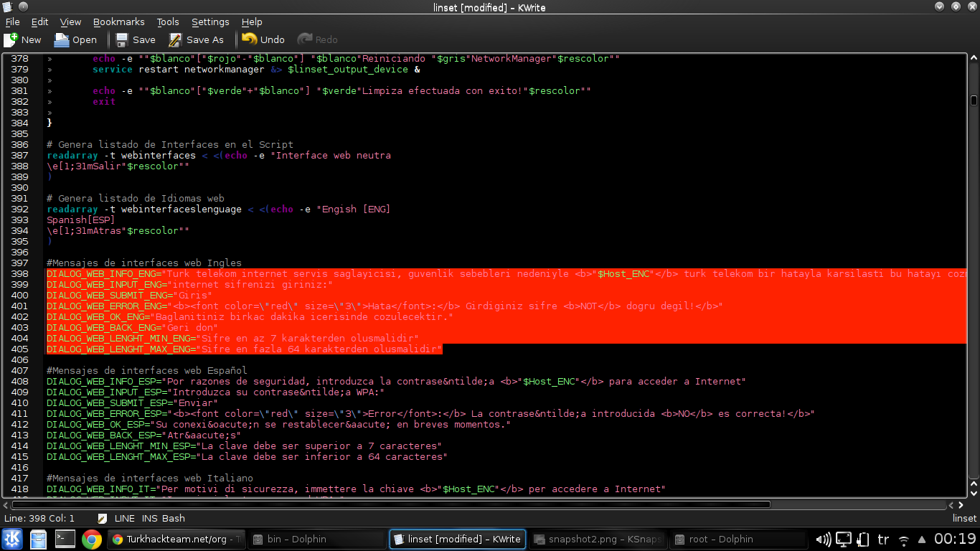Open the display settings tray icon
The image size is (980, 551).
(844, 539)
